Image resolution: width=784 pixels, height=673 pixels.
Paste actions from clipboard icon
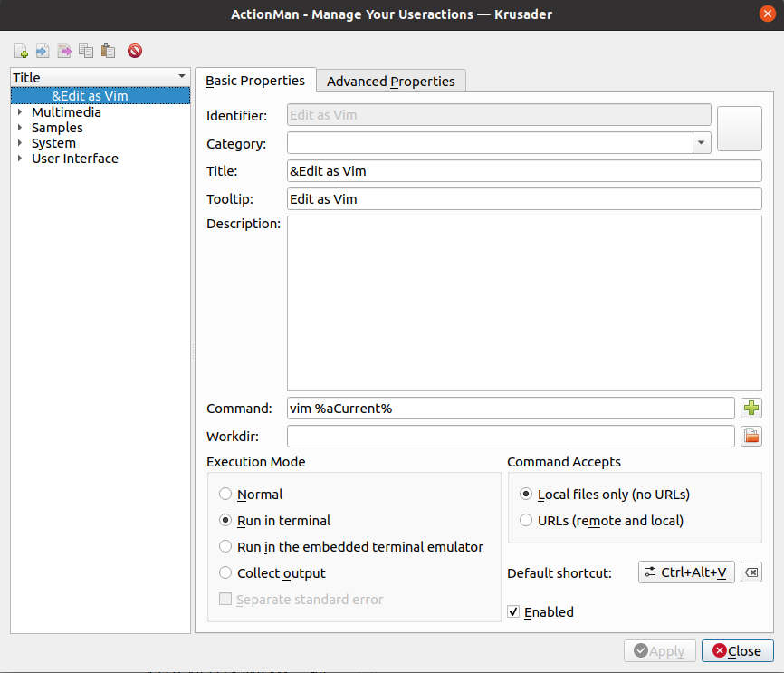[x=108, y=51]
